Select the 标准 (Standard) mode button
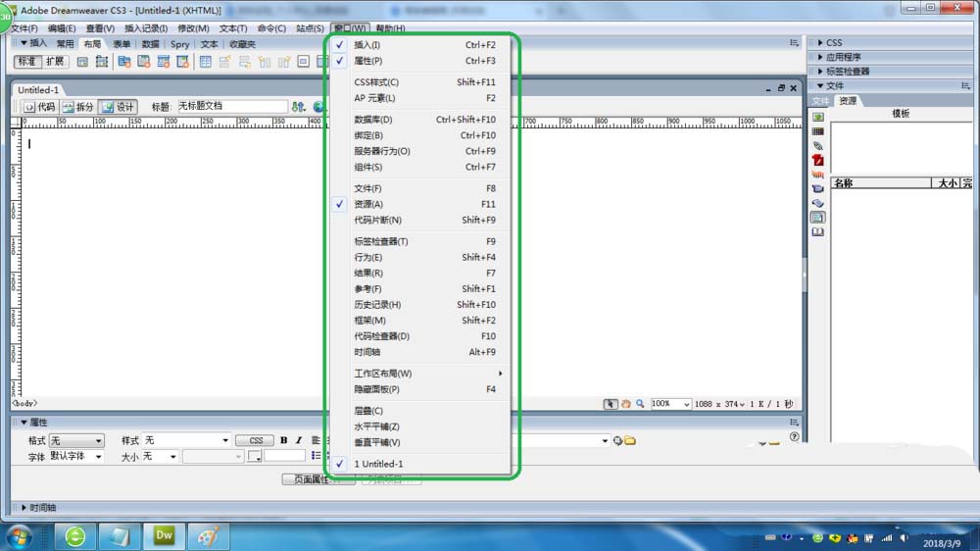 tap(27, 62)
